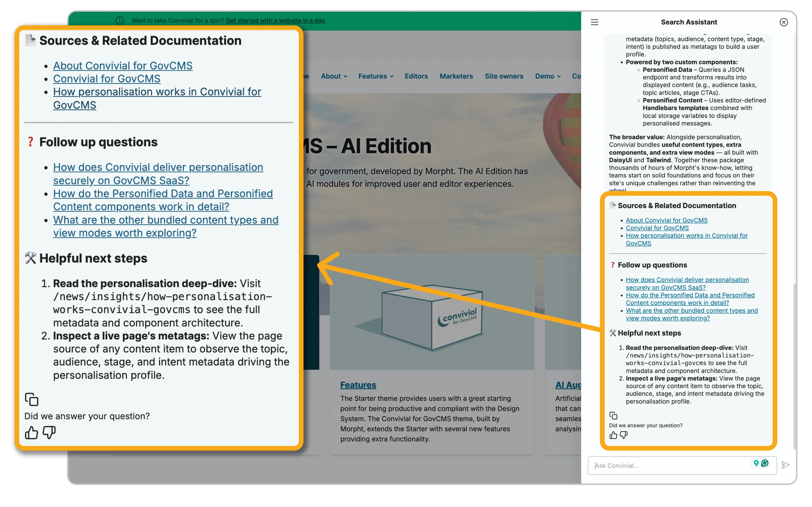812x507 pixels.
Task: Send the Ask Convivial message
Action: click(x=785, y=465)
